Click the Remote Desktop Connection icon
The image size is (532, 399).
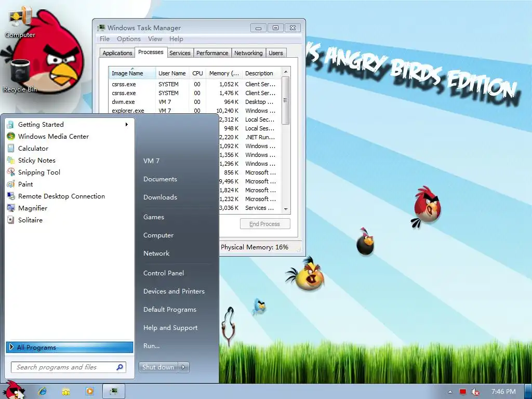pyautogui.click(x=11, y=196)
